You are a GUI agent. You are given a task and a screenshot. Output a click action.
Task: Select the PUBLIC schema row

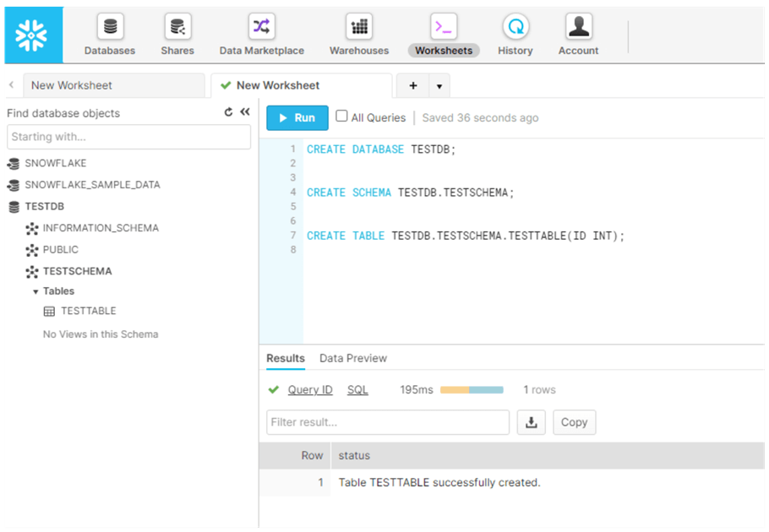(x=60, y=250)
